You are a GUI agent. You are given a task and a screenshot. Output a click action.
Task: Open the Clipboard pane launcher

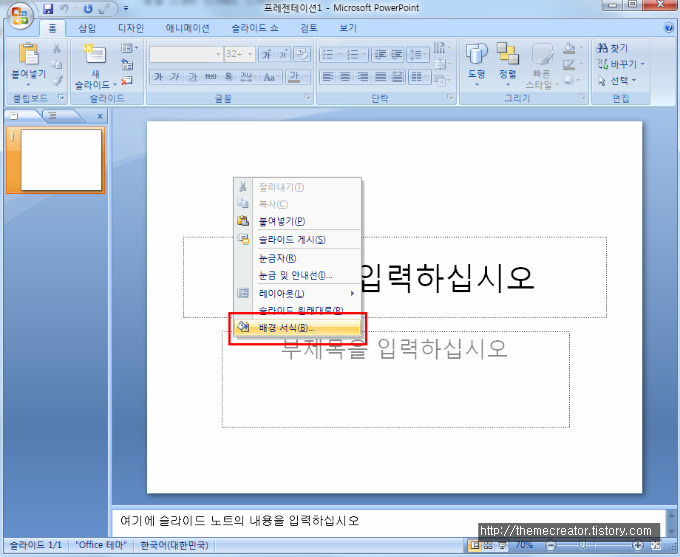(x=61, y=98)
